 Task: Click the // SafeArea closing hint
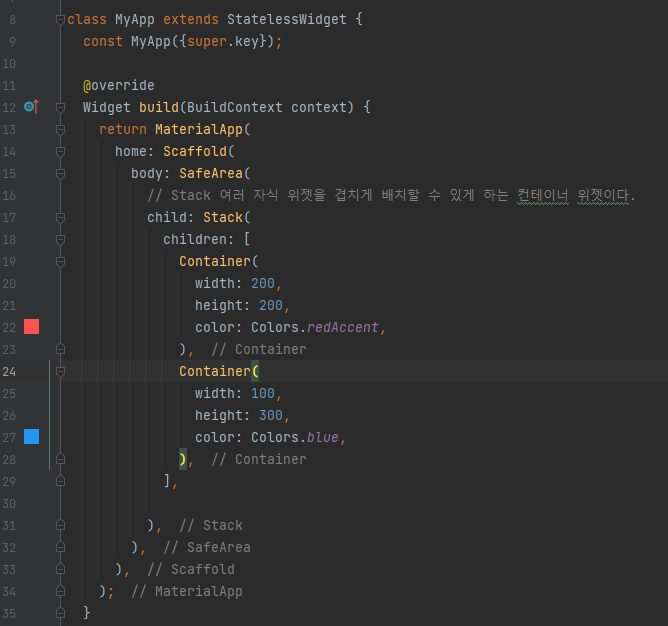[207, 547]
